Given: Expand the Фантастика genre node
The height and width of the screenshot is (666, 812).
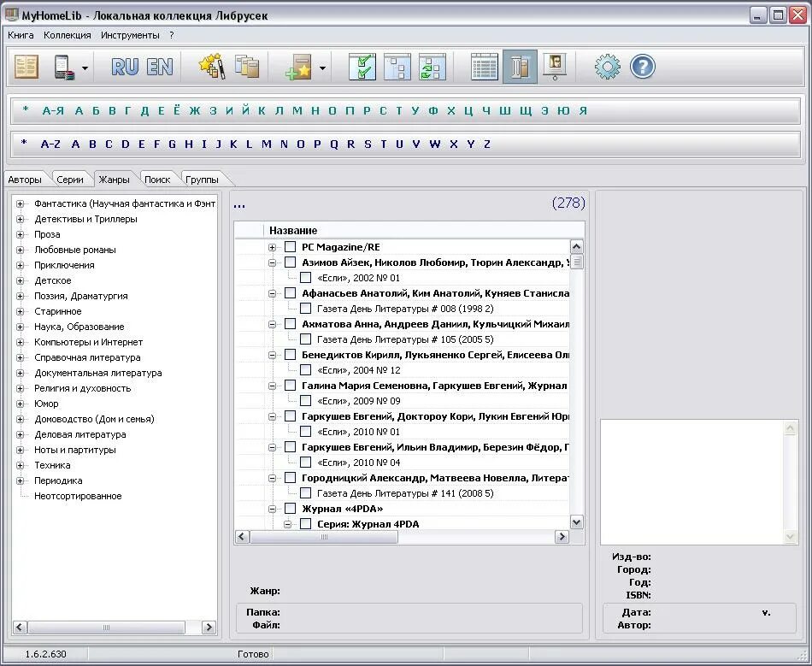Looking at the screenshot, I should click(21, 204).
